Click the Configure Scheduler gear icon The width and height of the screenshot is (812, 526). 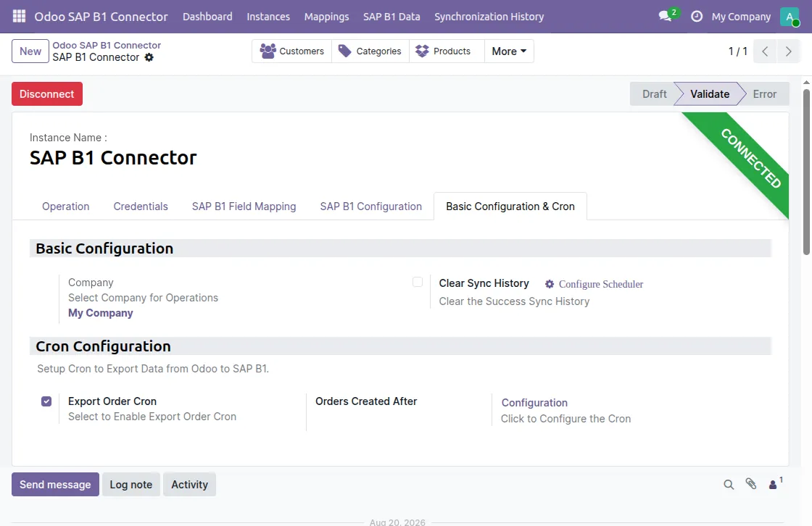(550, 284)
